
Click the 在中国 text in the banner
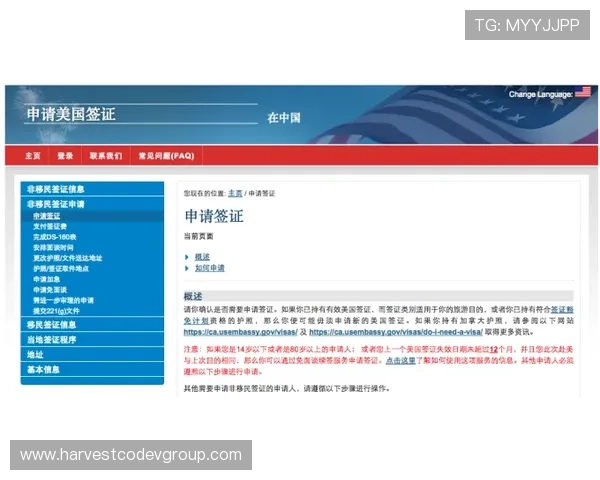point(284,118)
